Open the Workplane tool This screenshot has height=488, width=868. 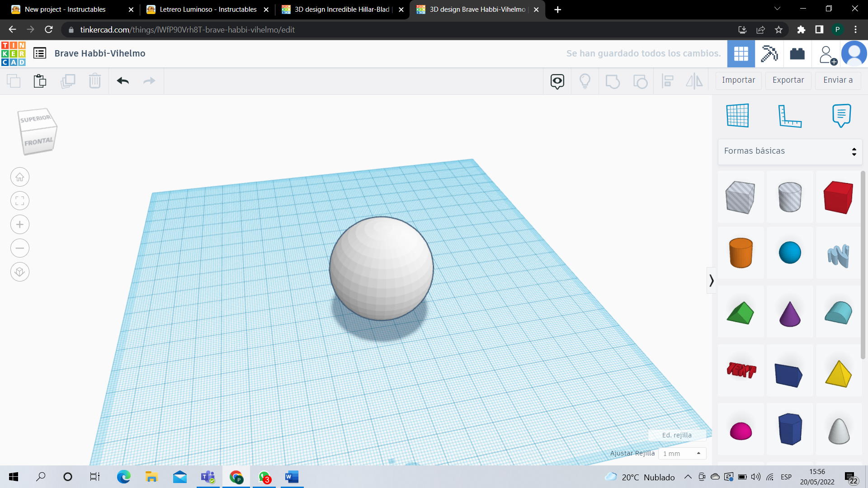tap(738, 116)
